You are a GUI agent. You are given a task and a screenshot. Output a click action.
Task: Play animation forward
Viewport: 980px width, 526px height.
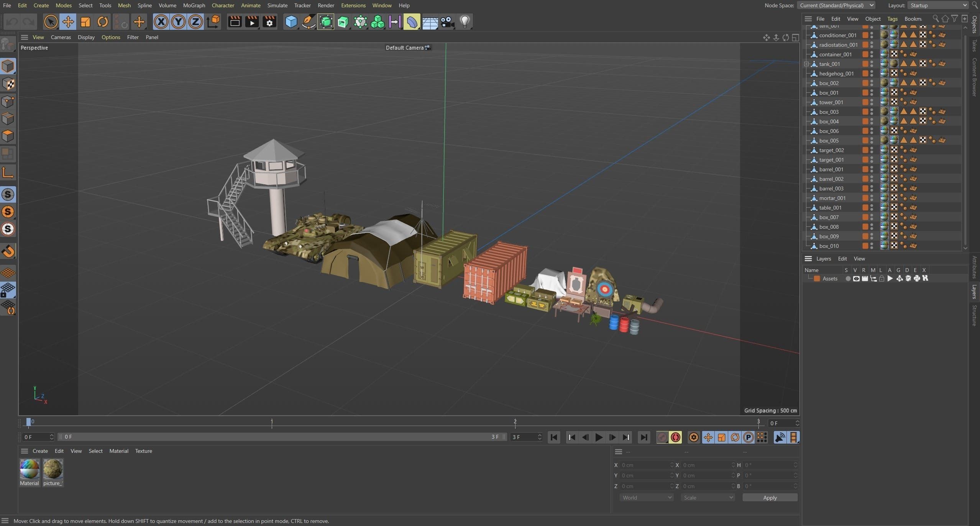point(599,437)
